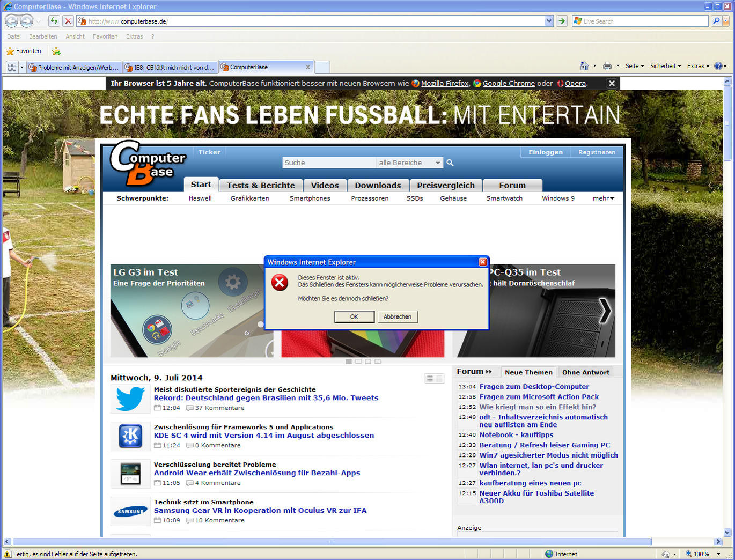Viewport: 735px width, 560px height.
Task: Close the ComputerBase tab with X
Action: [x=308, y=67]
